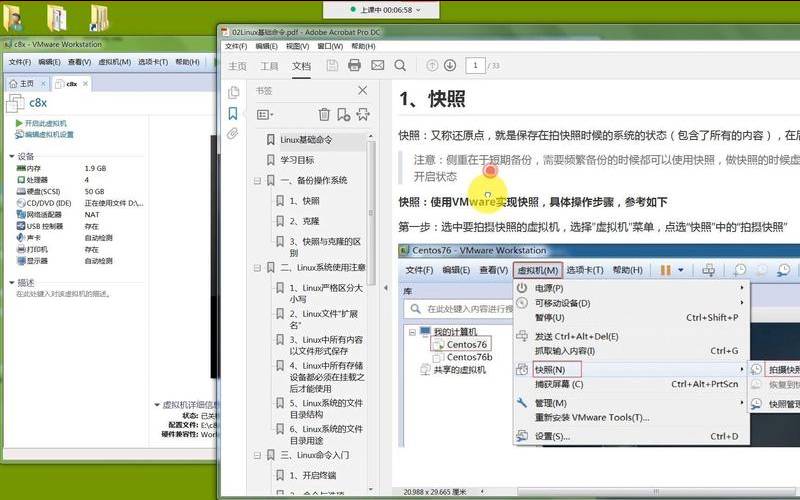The height and width of the screenshot is (500, 800).
Task: Open the Attachments paperclip panel icon
Action: 233,134
